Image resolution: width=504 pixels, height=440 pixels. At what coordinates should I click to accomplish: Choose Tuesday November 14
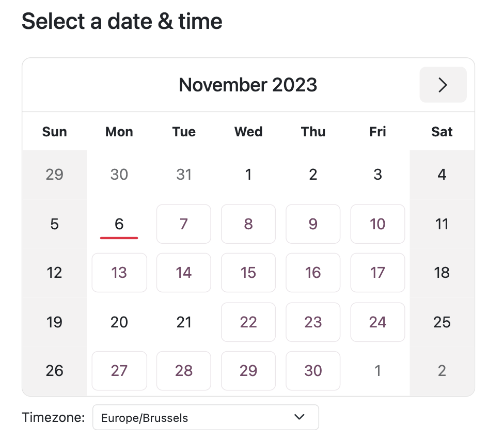(184, 273)
